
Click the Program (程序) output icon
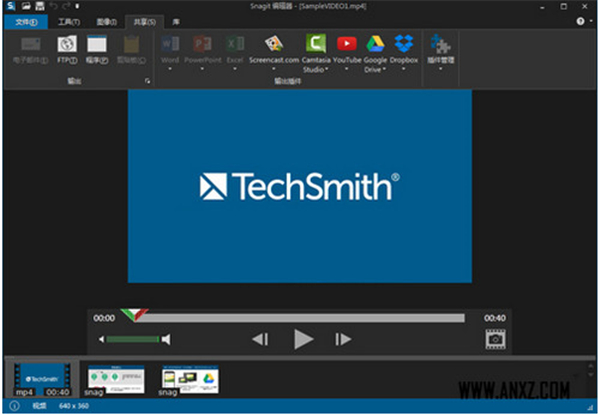pos(97,44)
